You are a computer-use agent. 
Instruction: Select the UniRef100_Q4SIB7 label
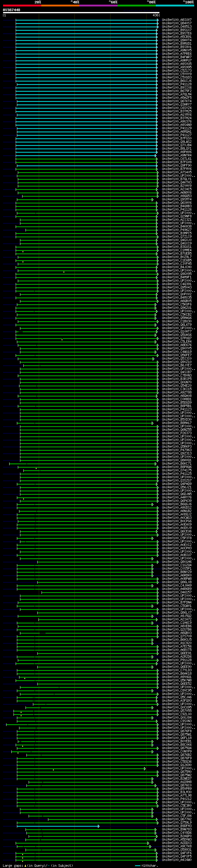tap(176, 372)
